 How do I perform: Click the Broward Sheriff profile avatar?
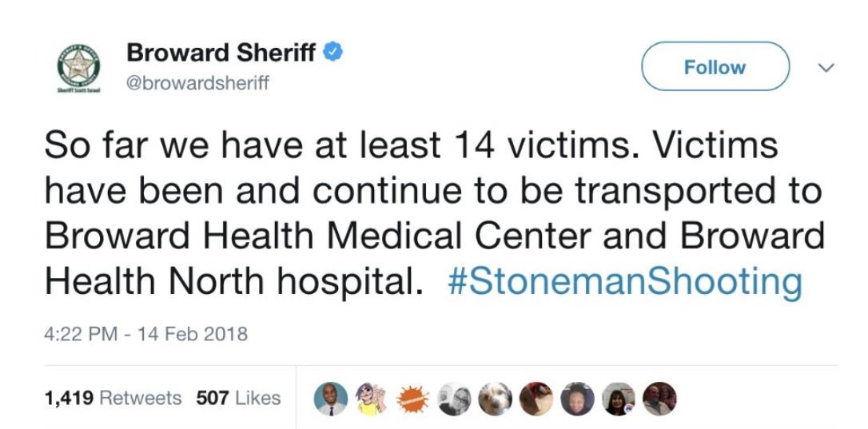(x=78, y=69)
